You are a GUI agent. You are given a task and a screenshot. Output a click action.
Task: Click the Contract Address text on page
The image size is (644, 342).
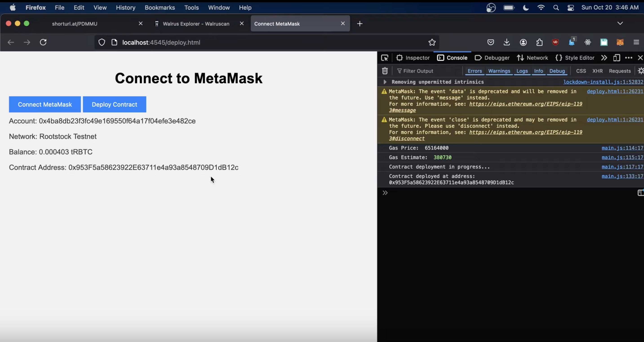(x=124, y=167)
